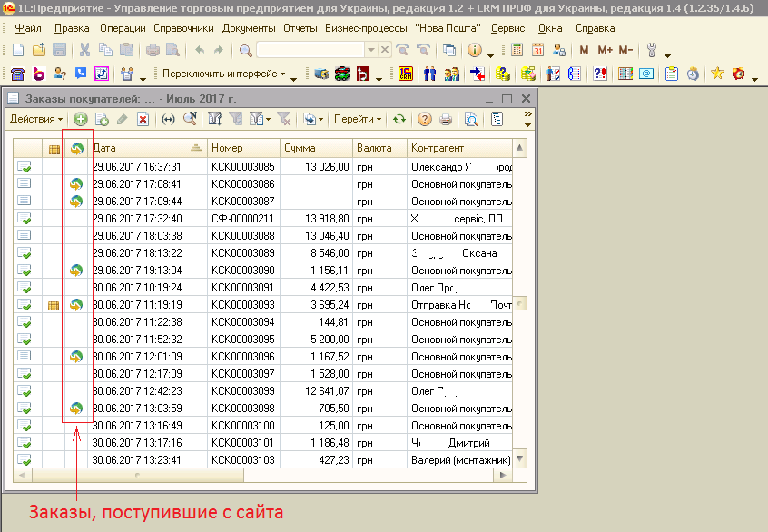Click the round info help icon
The width and height of the screenshot is (768, 532).
click(x=474, y=49)
